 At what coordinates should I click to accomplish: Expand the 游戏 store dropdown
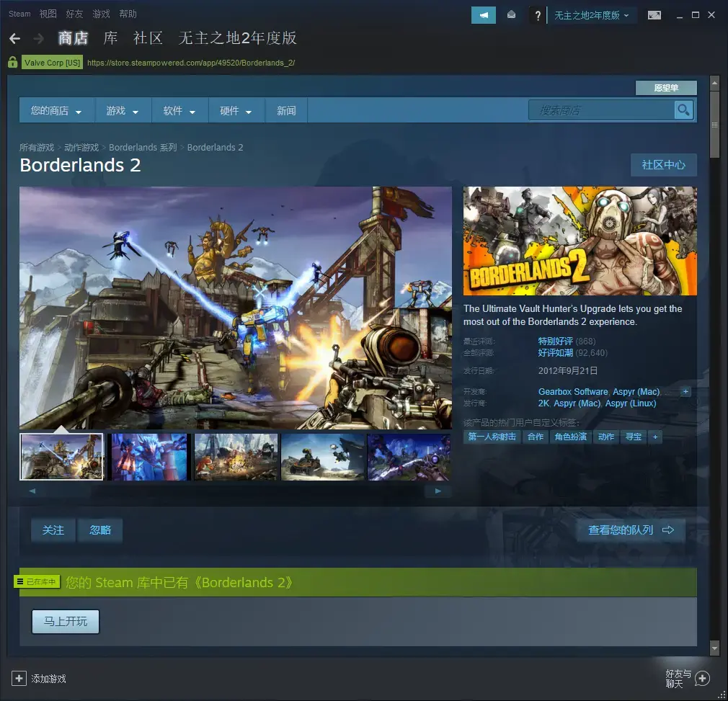pyautogui.click(x=123, y=110)
